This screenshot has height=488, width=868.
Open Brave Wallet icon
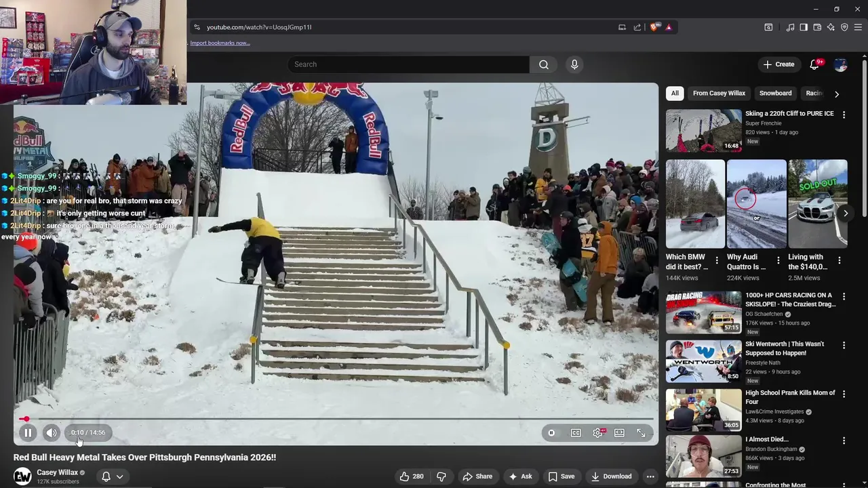tap(817, 27)
